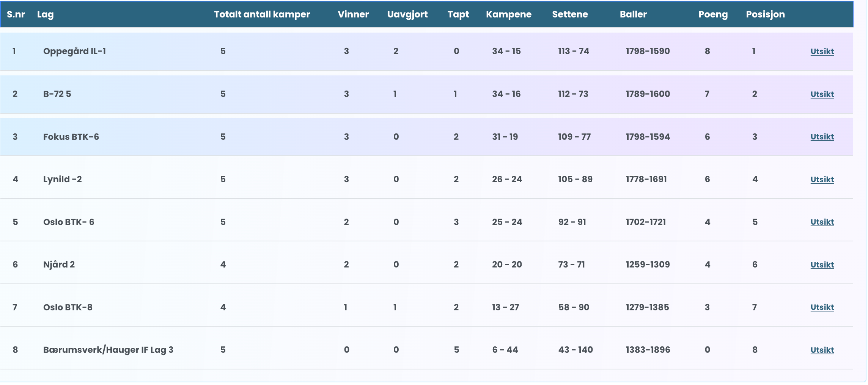Open Utsikt for Fokus BTK-6
868x385 pixels.
(822, 137)
